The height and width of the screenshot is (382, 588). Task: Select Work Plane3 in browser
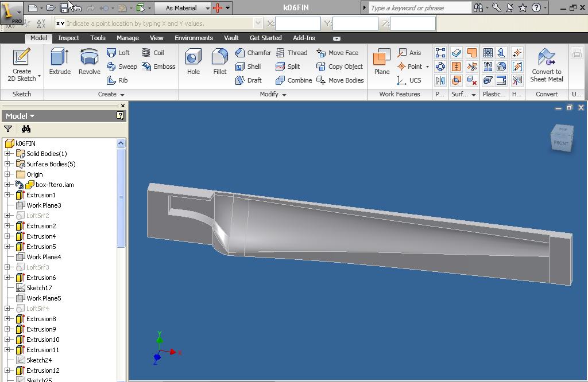(44, 205)
